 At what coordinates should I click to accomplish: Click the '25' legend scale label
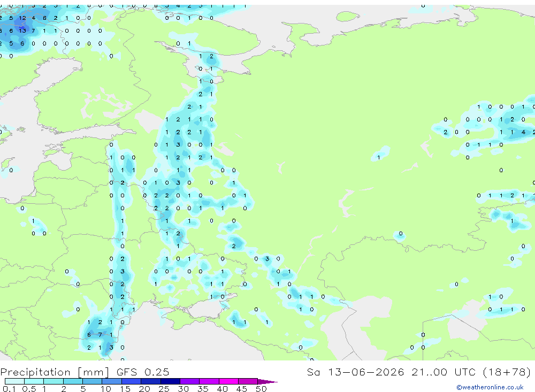coord(164,389)
